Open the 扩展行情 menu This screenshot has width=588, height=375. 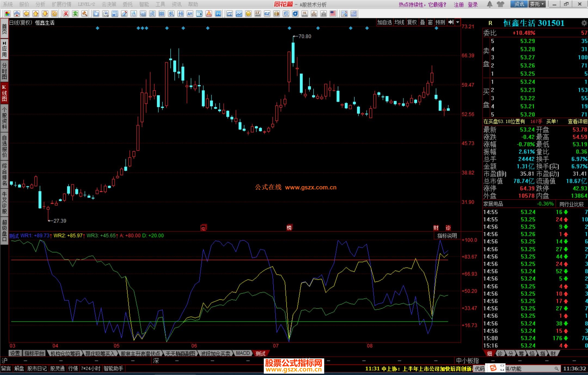pos(62,4)
